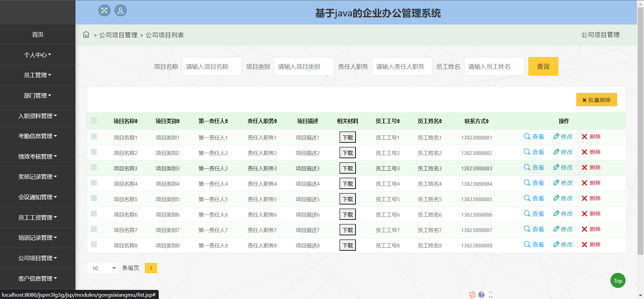Viewport: 644px width, 299px height.
Task: Click the page vertical scrollbar thumb
Action: 640,131
